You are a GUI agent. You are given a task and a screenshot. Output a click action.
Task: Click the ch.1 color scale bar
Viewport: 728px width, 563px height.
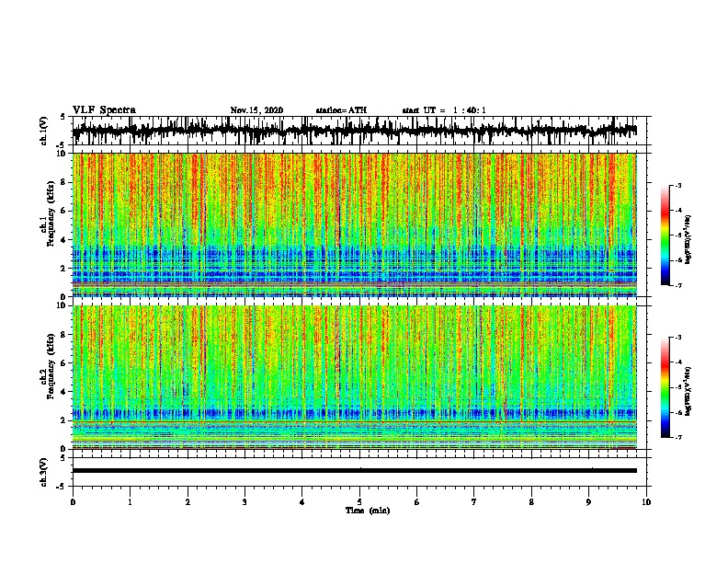point(665,236)
